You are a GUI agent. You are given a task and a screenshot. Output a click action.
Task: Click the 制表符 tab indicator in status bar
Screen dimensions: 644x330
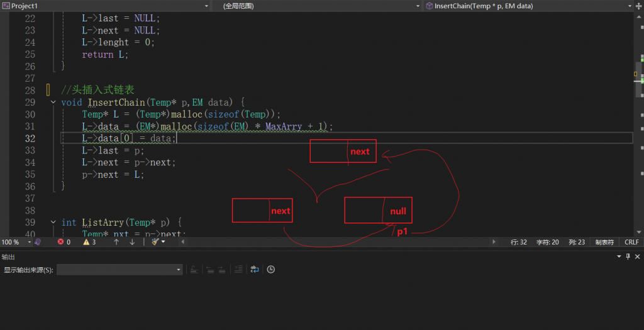click(604, 242)
